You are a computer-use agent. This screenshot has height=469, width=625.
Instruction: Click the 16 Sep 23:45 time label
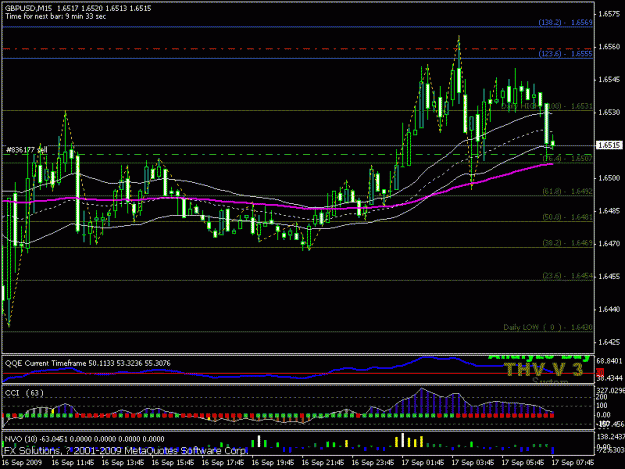click(x=373, y=463)
